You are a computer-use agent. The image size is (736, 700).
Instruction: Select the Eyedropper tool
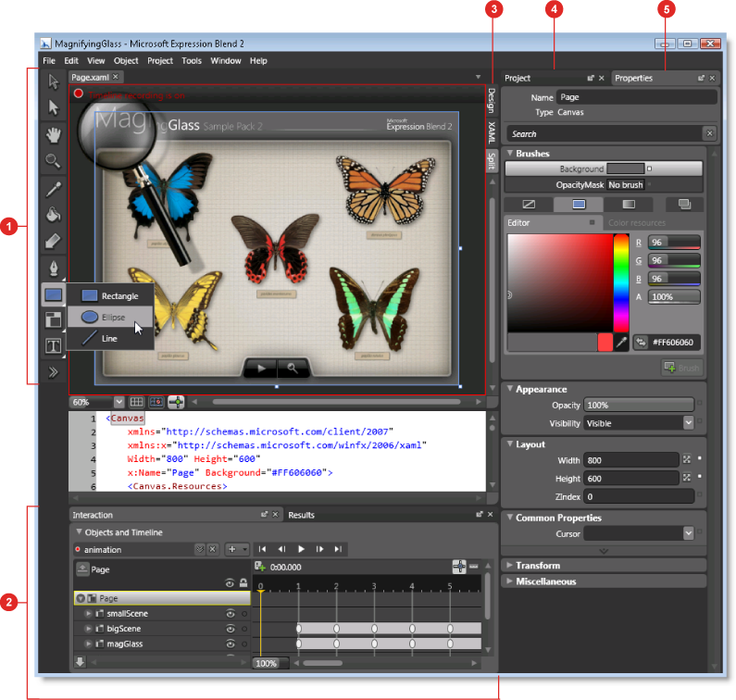[x=53, y=189]
